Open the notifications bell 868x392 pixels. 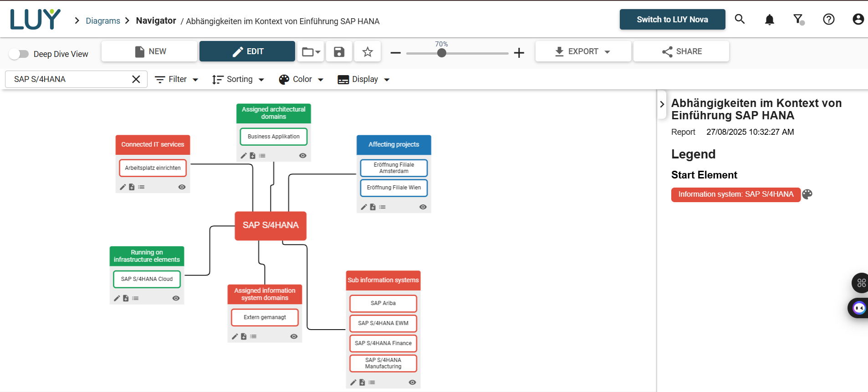tap(769, 20)
